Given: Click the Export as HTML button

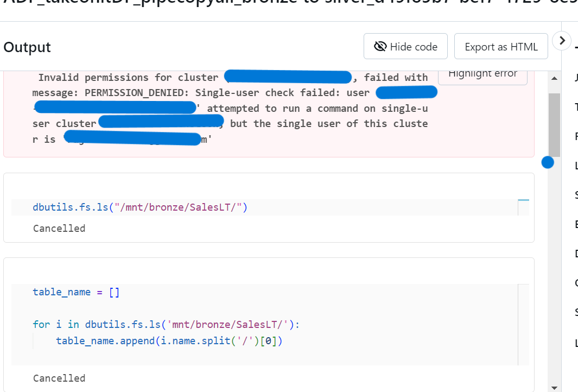Looking at the screenshot, I should pyautogui.click(x=501, y=46).
